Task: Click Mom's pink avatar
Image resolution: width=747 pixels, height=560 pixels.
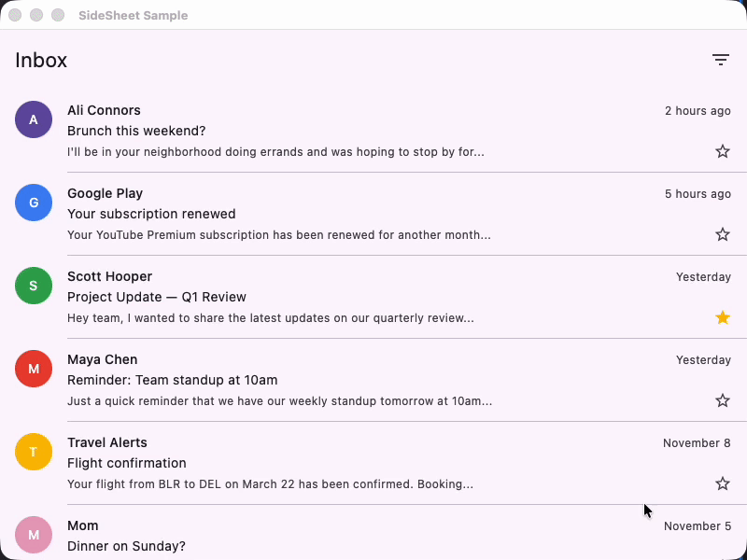Action: pos(34,535)
